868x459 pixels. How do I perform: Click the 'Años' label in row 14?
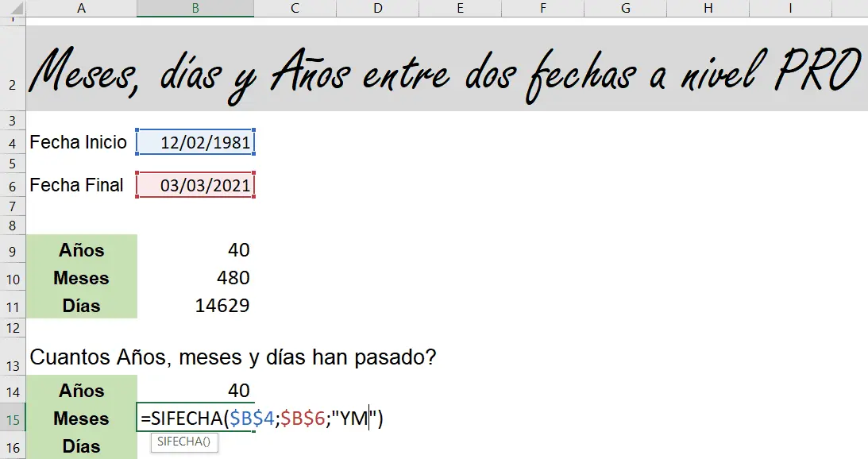point(81,391)
